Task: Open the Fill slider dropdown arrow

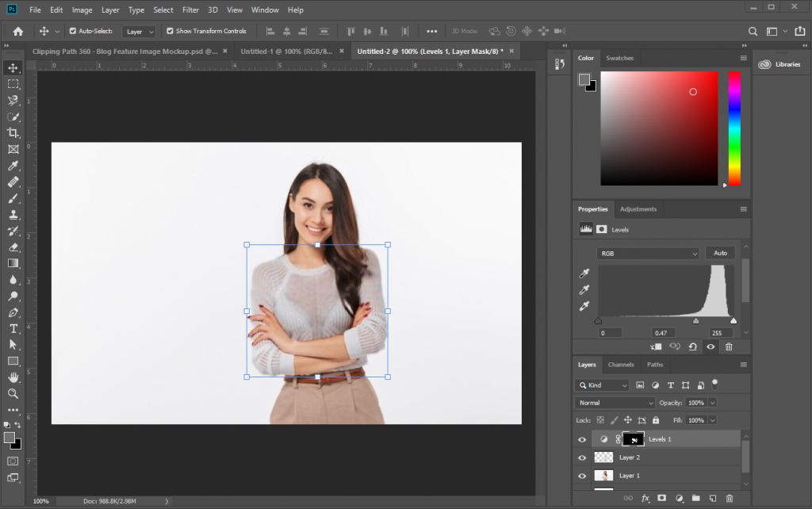Action: 713,420
